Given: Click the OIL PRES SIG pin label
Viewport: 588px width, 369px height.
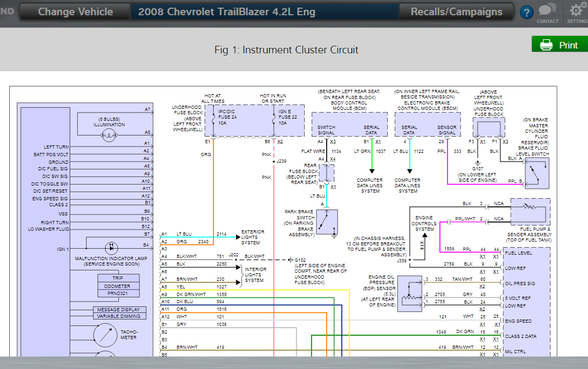Looking at the screenshot, I should point(520,284).
